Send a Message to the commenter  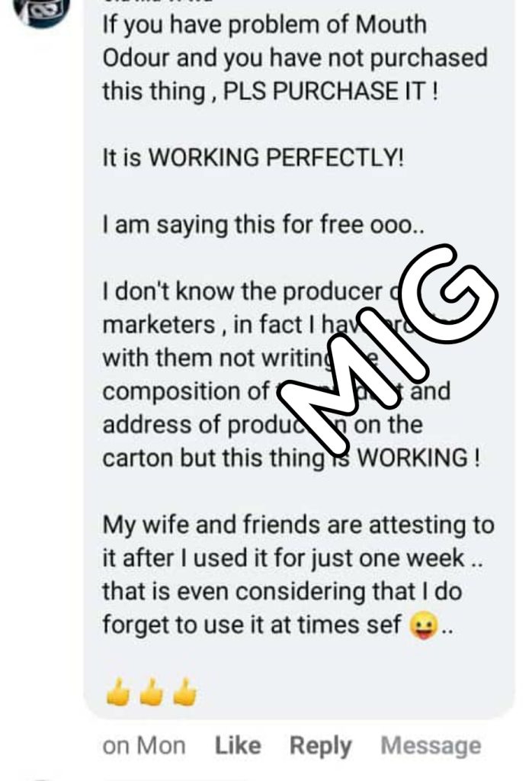click(431, 745)
